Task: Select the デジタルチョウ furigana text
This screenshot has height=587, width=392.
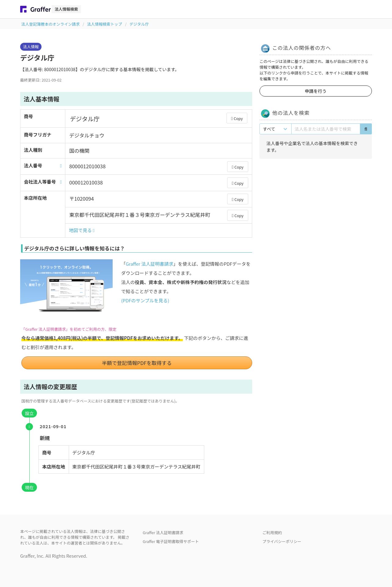Action: coord(87,135)
